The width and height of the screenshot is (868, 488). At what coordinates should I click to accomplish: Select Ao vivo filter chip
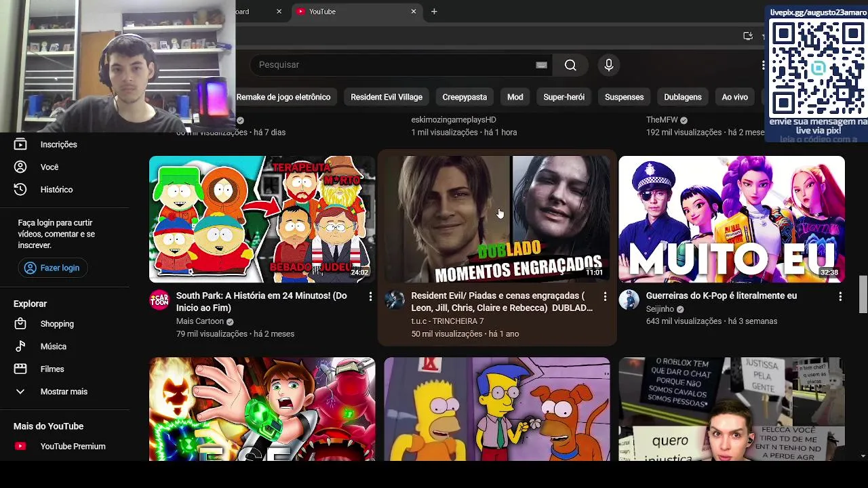point(734,97)
